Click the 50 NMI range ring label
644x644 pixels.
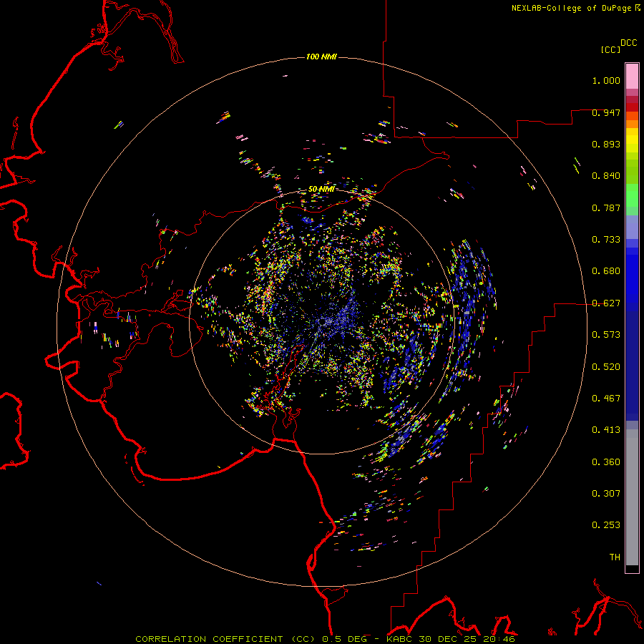pos(321,190)
